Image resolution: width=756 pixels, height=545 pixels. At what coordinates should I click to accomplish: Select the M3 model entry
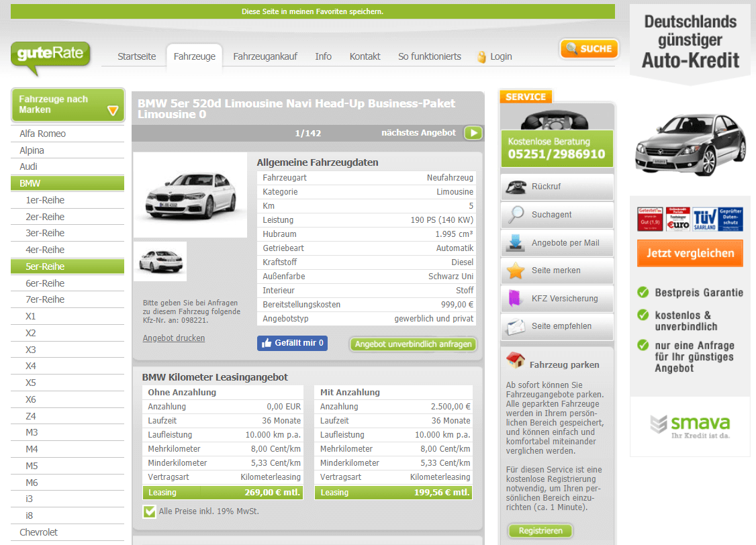pyautogui.click(x=68, y=433)
